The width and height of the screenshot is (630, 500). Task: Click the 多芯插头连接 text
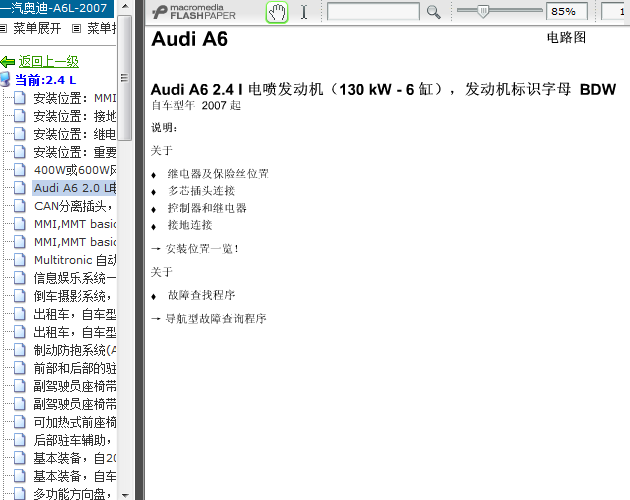201,191
